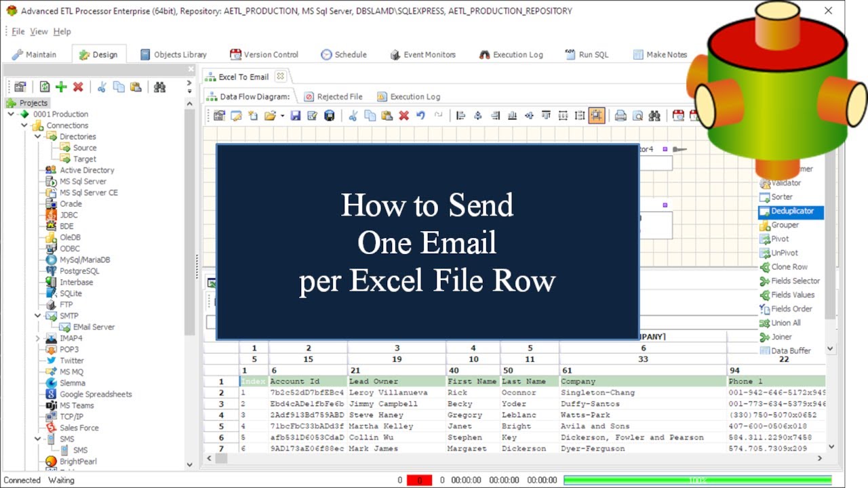Click the Align Right icon in diagram toolbar
Viewport: 868px width, 488px height.
[x=495, y=116]
